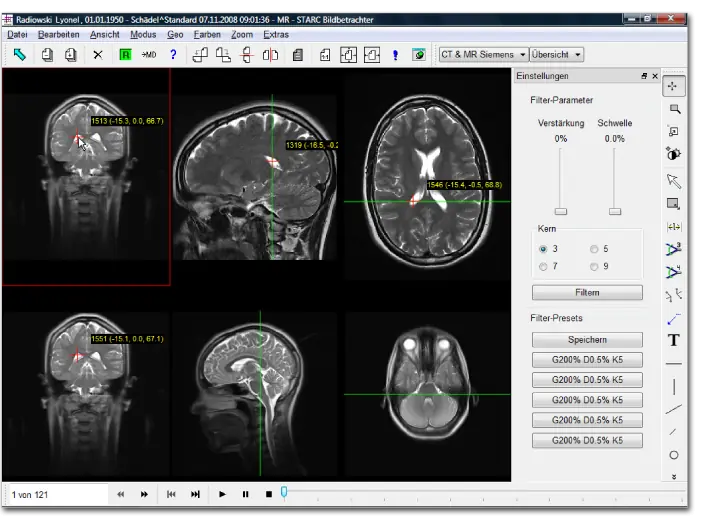Click the green R icon in toolbar
Screen dimensions: 715x520
pos(124,55)
